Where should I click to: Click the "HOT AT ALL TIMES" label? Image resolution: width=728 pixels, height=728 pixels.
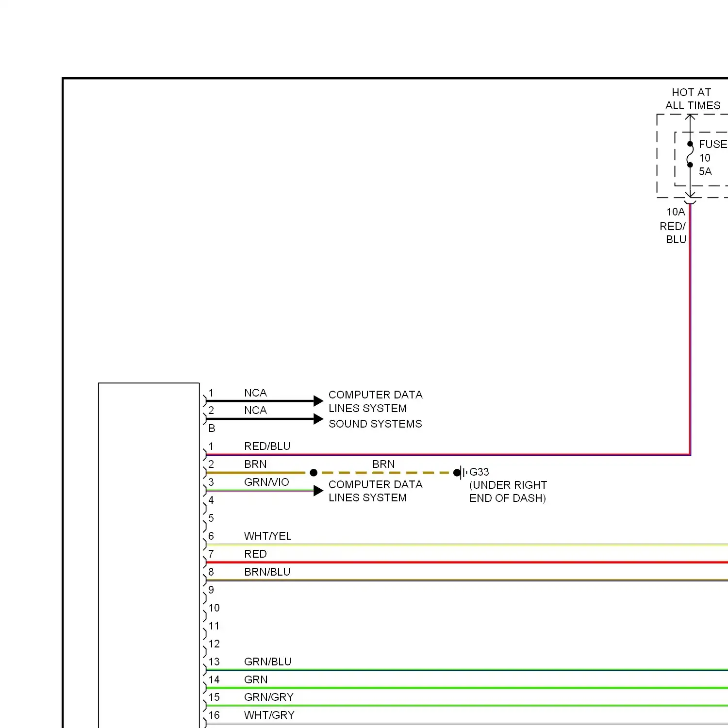[x=693, y=99]
